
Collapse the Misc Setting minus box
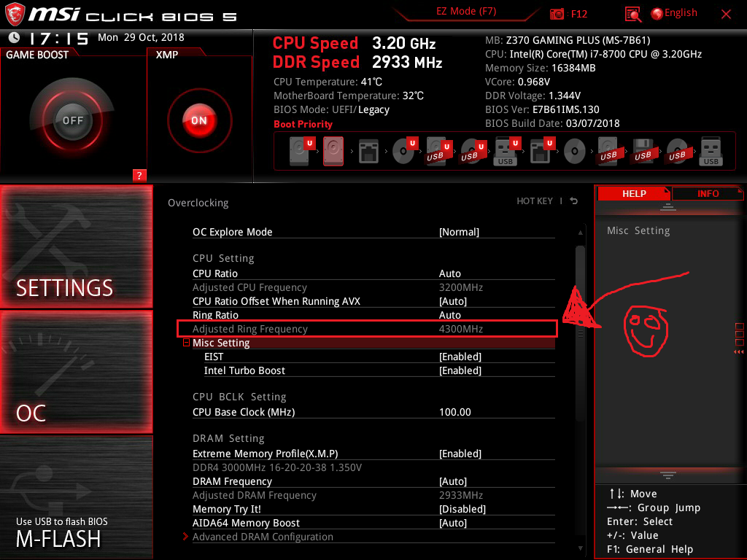186,343
